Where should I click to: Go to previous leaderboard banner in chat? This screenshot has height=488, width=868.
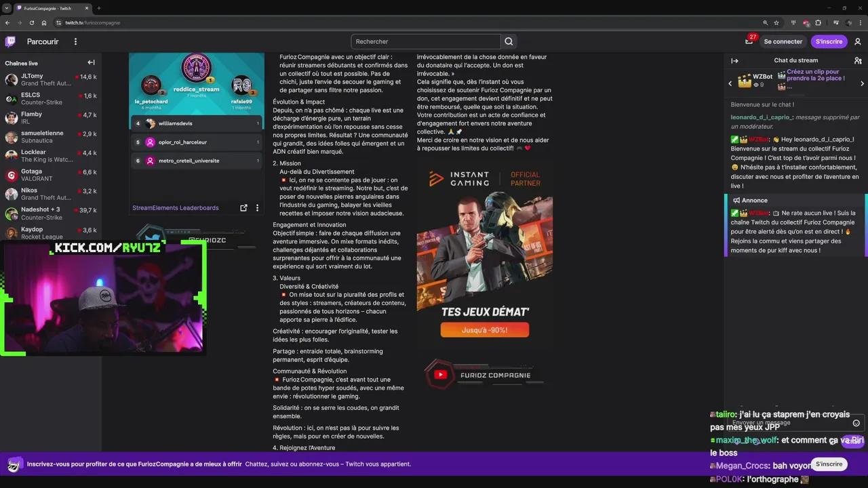click(730, 83)
